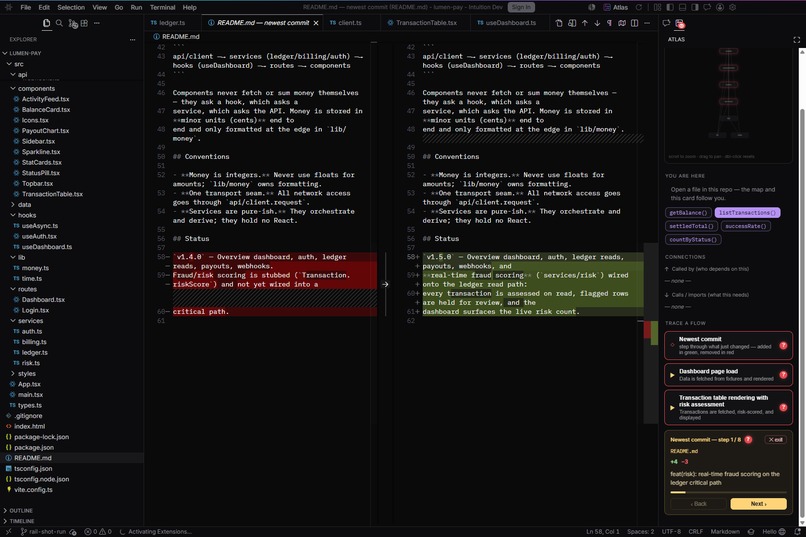Viewport: 806px width, 537px height.
Task: Click the refresh icon in title bar
Action: [639, 7]
